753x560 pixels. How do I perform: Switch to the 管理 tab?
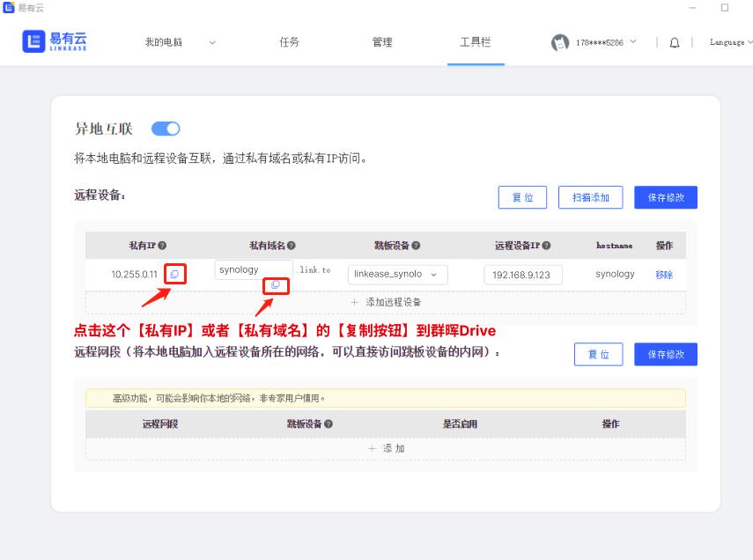[382, 42]
